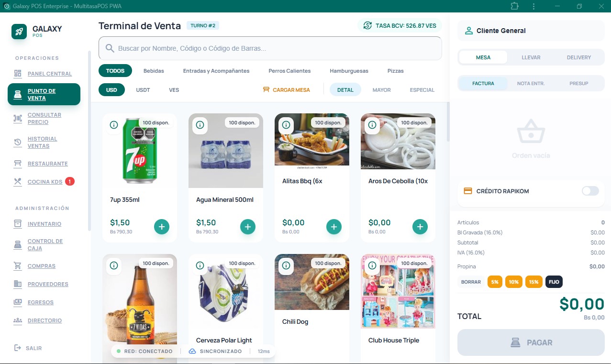Select the Mesa order type
Image resolution: width=611 pixels, height=364 pixels.
click(x=483, y=57)
